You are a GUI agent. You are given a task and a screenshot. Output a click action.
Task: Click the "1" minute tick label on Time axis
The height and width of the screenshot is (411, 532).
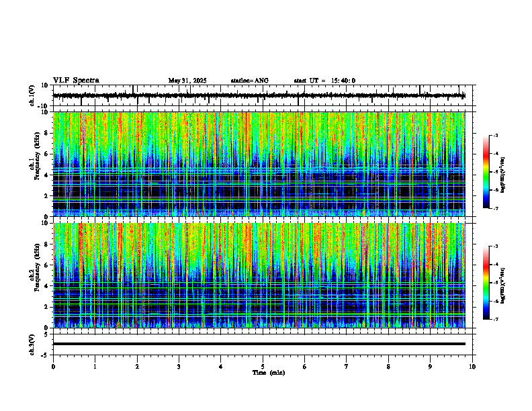95,367
